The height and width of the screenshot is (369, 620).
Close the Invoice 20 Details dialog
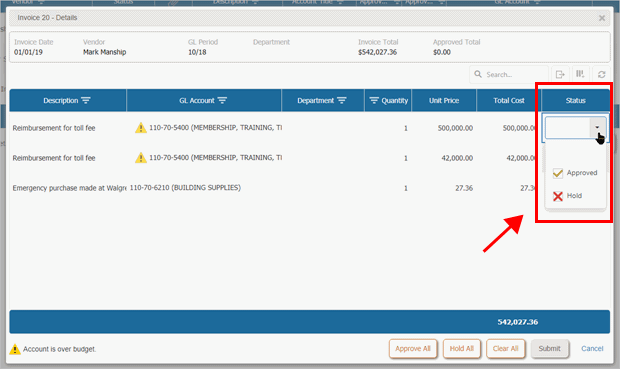point(602,18)
